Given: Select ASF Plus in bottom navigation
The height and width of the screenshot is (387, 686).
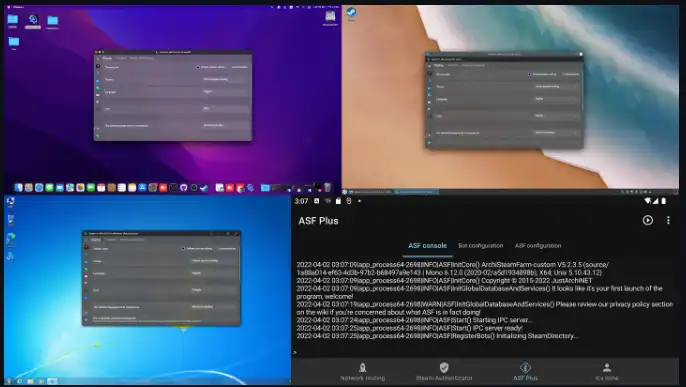Looking at the screenshot, I should pos(525,372).
